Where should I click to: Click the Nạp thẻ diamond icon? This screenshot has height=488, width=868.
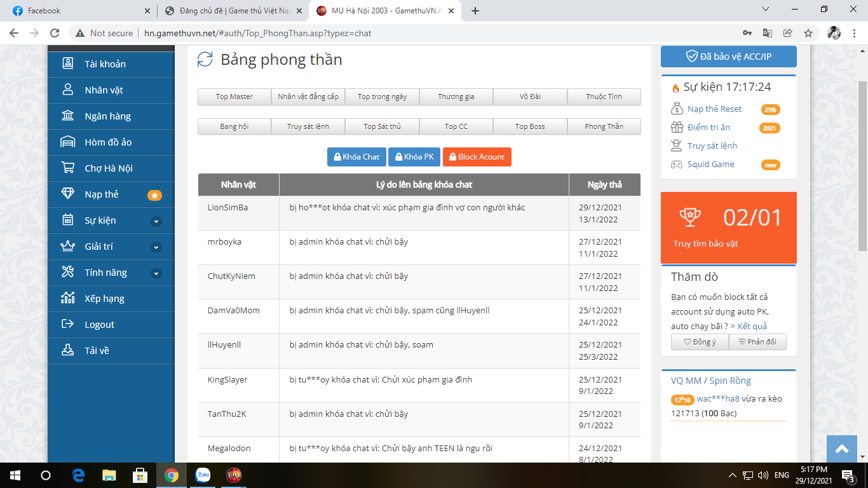[x=67, y=194]
